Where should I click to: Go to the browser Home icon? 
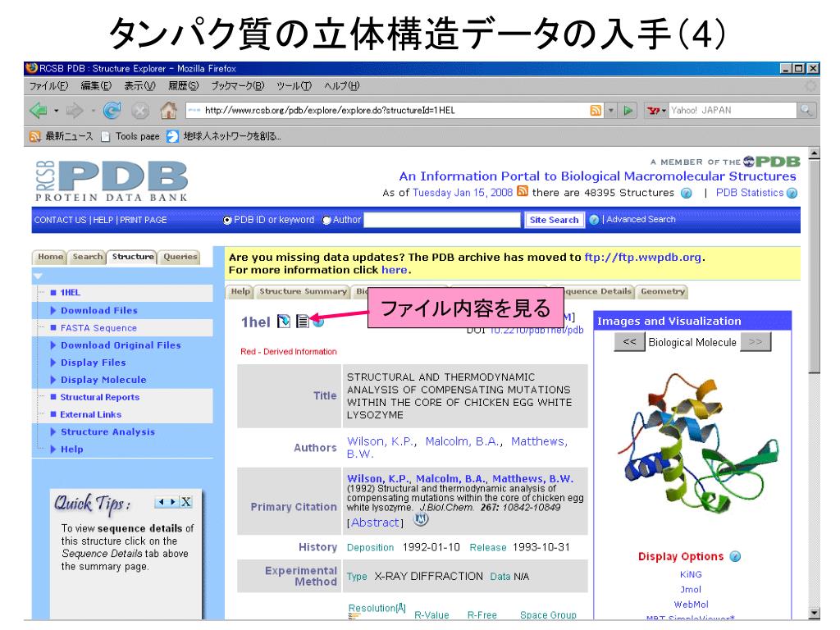169,111
